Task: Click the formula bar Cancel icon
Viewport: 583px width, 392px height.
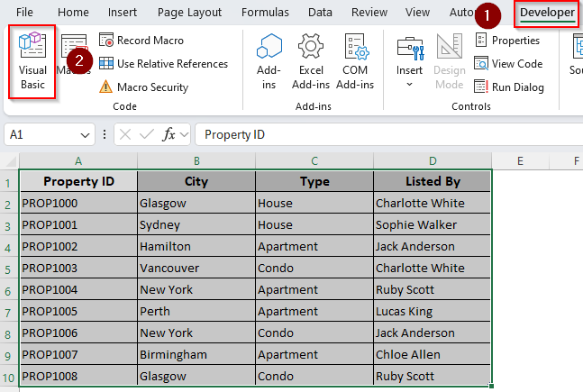Action: (x=125, y=134)
